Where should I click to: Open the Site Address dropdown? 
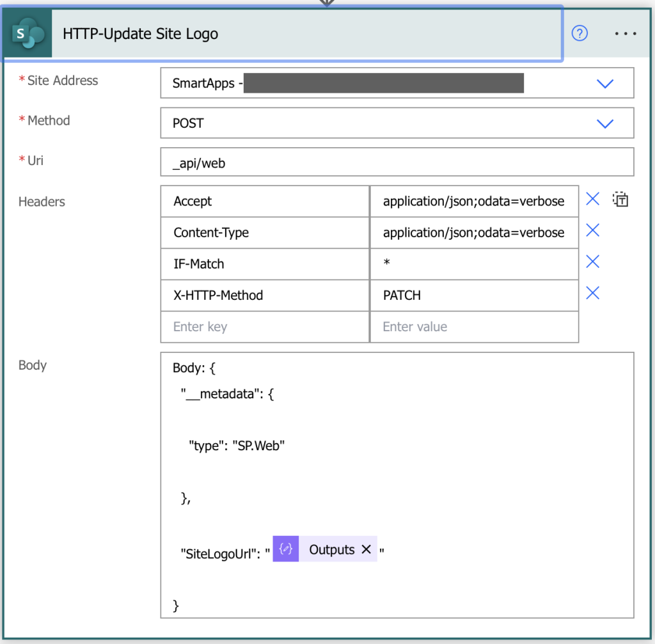(605, 83)
